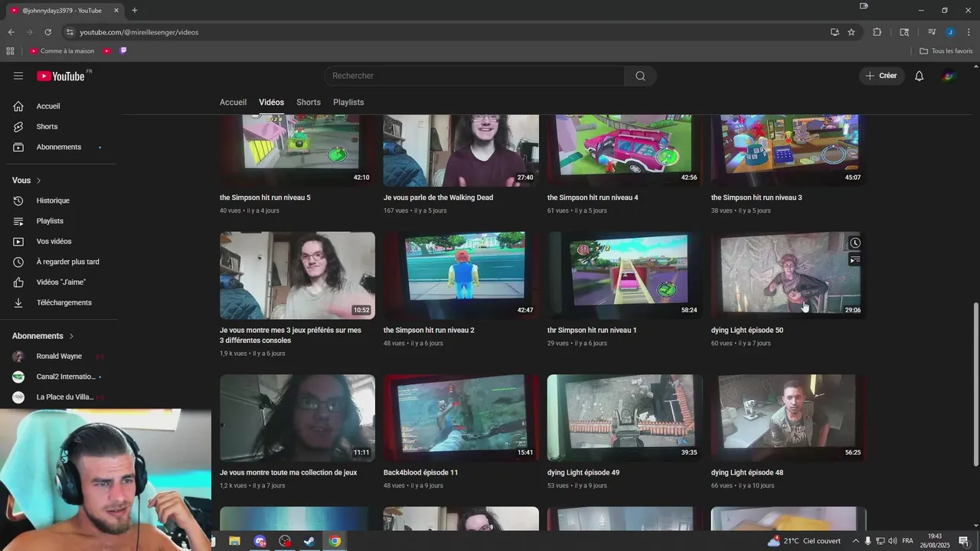This screenshot has width=980, height=551.
Task: Show hidden system tray icons
Action: 855,541
